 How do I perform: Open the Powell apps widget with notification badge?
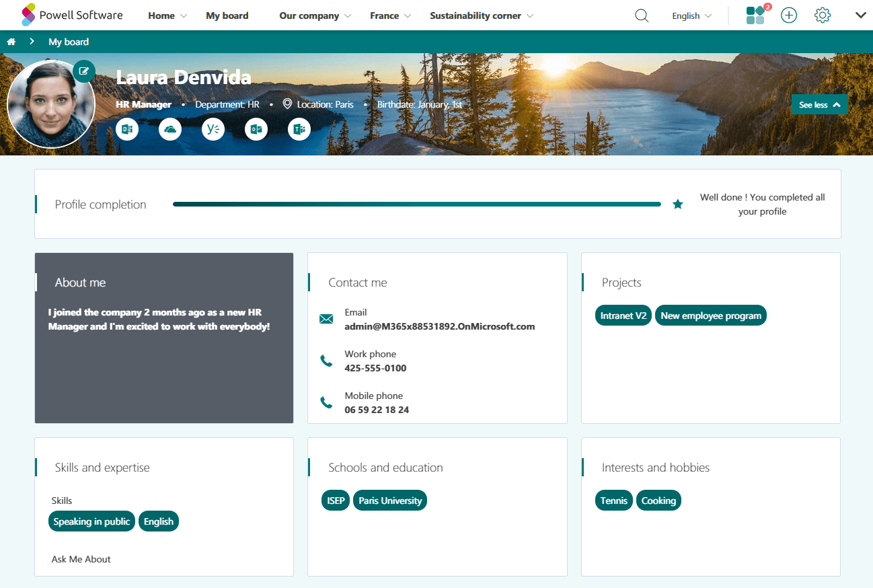[x=754, y=15]
